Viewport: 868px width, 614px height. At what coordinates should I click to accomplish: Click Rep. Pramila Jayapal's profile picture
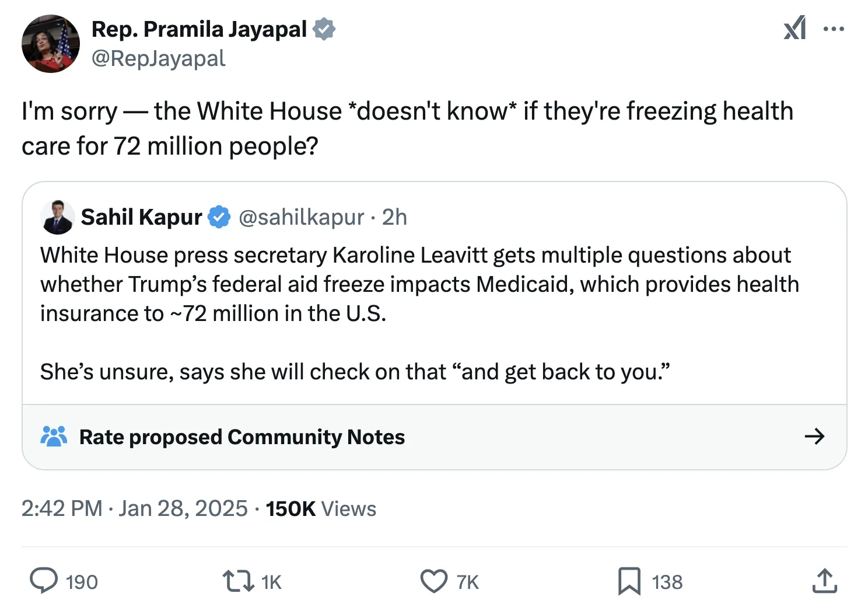pyautogui.click(x=51, y=44)
